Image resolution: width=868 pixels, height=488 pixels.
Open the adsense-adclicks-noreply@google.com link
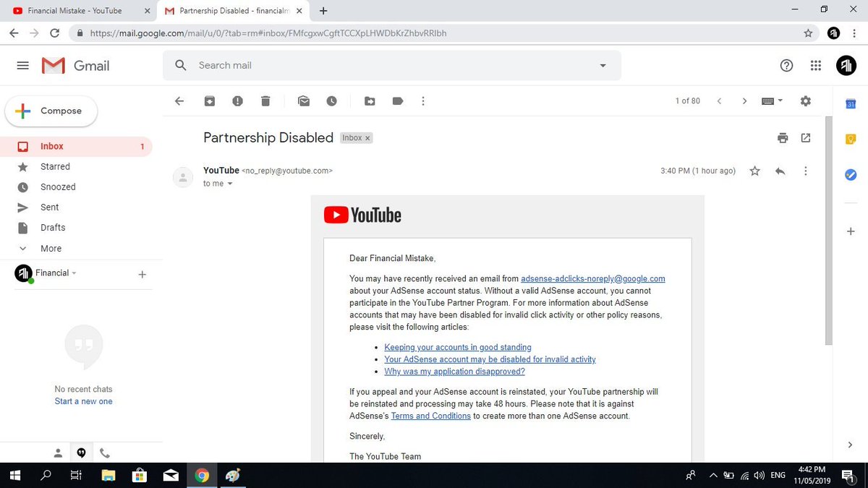pos(593,278)
